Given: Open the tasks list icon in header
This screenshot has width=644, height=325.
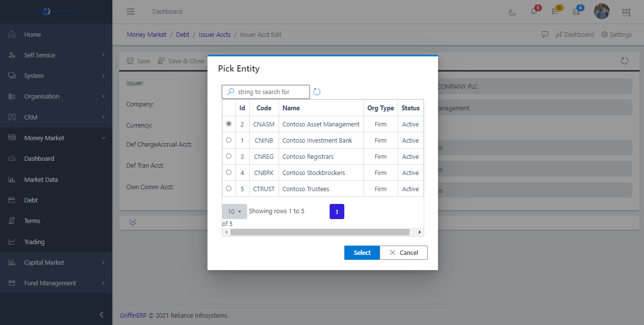Looking at the screenshot, I should tap(555, 12).
